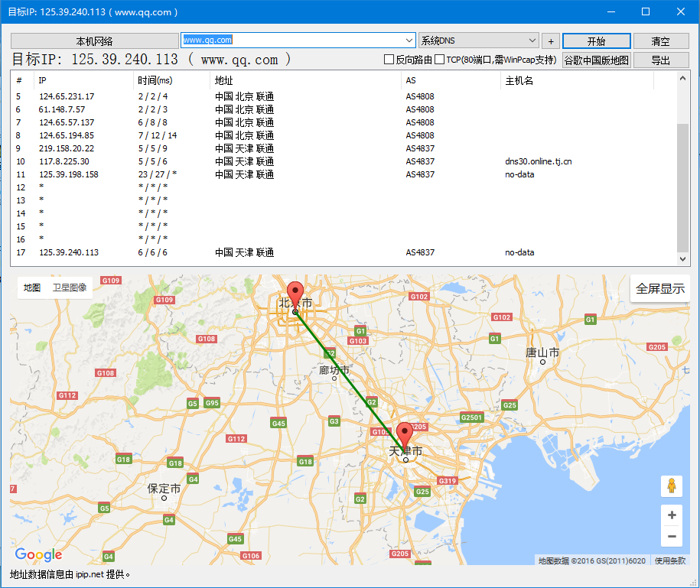Viewport: 700px width, 588px height.
Task: Click the time value 23 / 27 / *
Action: pos(157,174)
